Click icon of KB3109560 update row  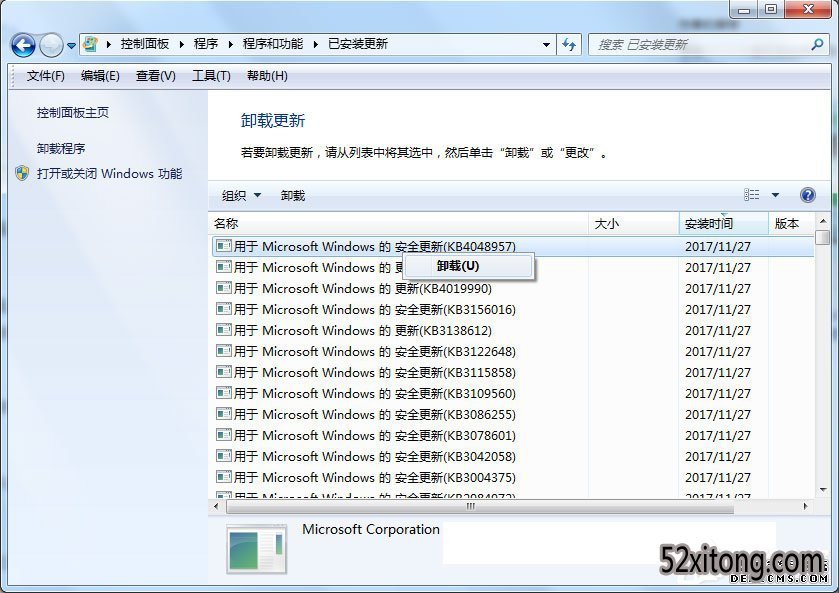point(224,393)
